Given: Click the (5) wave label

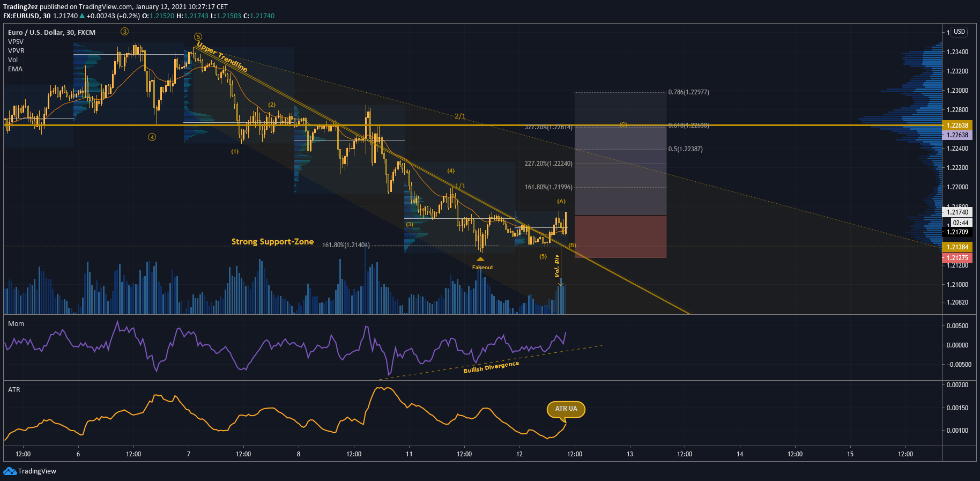Looking at the screenshot, I should pos(543,257).
